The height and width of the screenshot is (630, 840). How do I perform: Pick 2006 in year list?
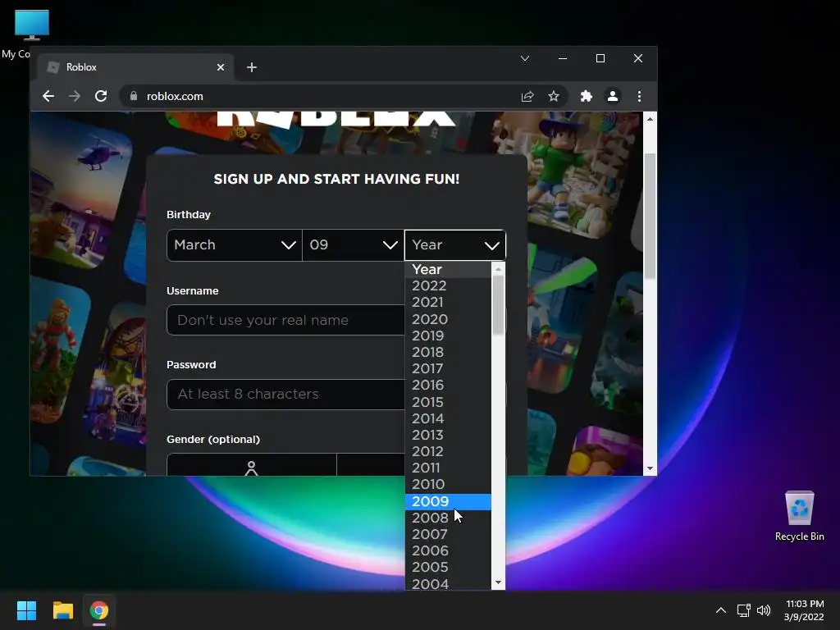448,550
